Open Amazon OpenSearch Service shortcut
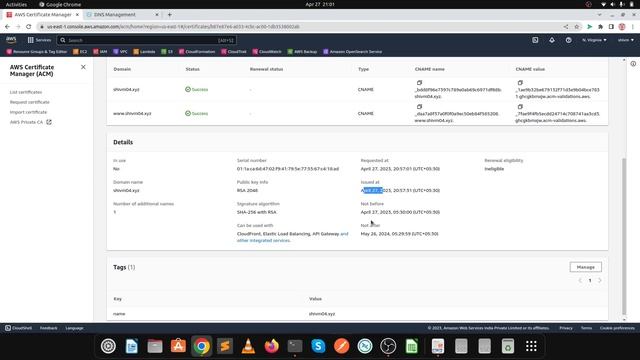This screenshot has width=640, height=360. point(353,52)
